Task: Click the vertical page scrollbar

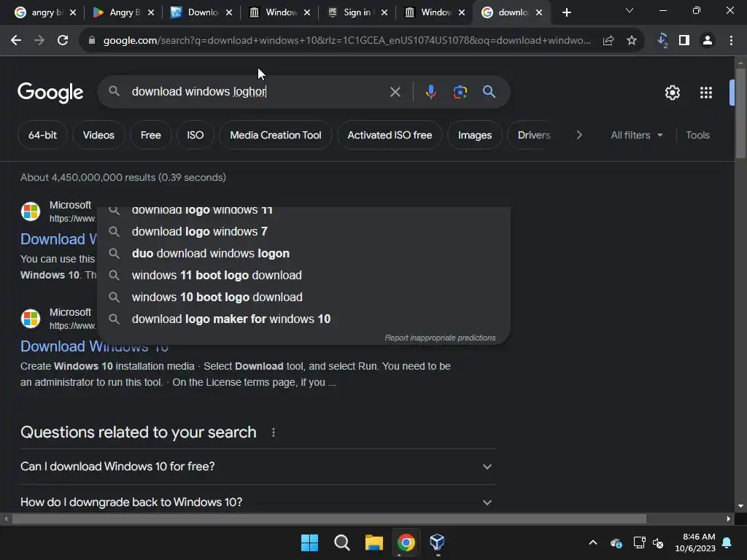Action: coord(740,113)
